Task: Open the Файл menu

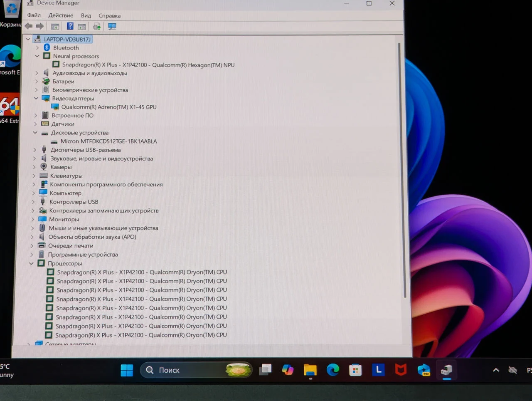Action: [34, 15]
